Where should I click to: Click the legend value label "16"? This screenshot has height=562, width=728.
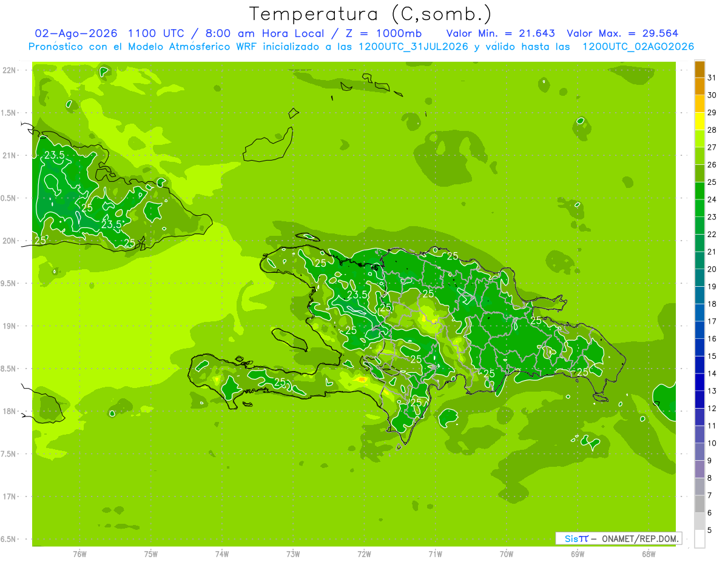click(712, 338)
